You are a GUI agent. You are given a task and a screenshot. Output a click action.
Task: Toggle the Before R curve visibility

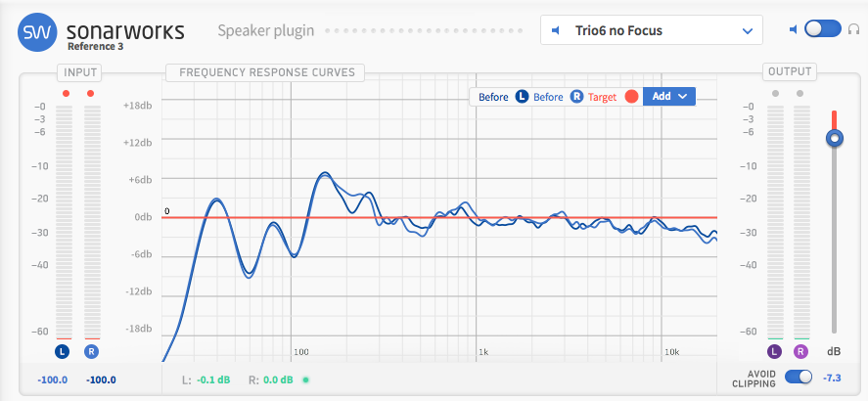577,97
